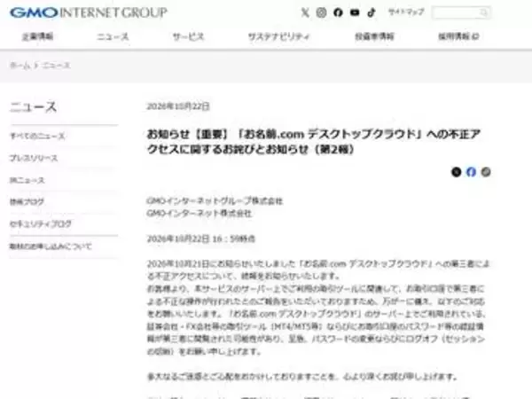Screen dimensions: 532x399
Task: Open 企業情報 navigation menu
Action: [x=37, y=36]
